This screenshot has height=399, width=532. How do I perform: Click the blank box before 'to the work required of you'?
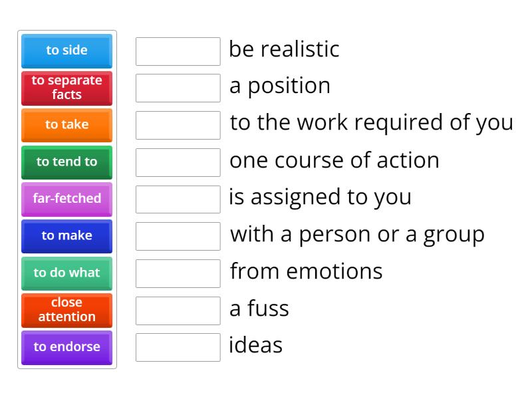click(x=178, y=125)
